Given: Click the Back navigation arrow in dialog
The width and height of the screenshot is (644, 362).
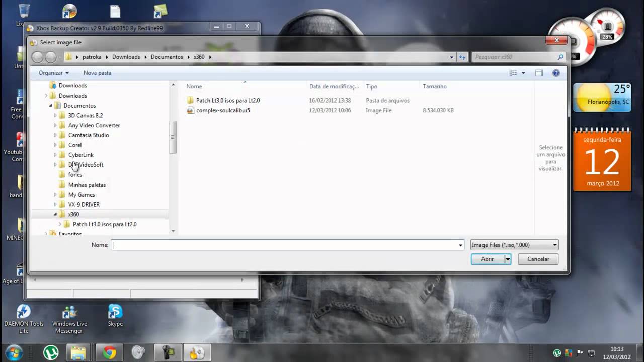Looking at the screenshot, I should click(x=37, y=57).
